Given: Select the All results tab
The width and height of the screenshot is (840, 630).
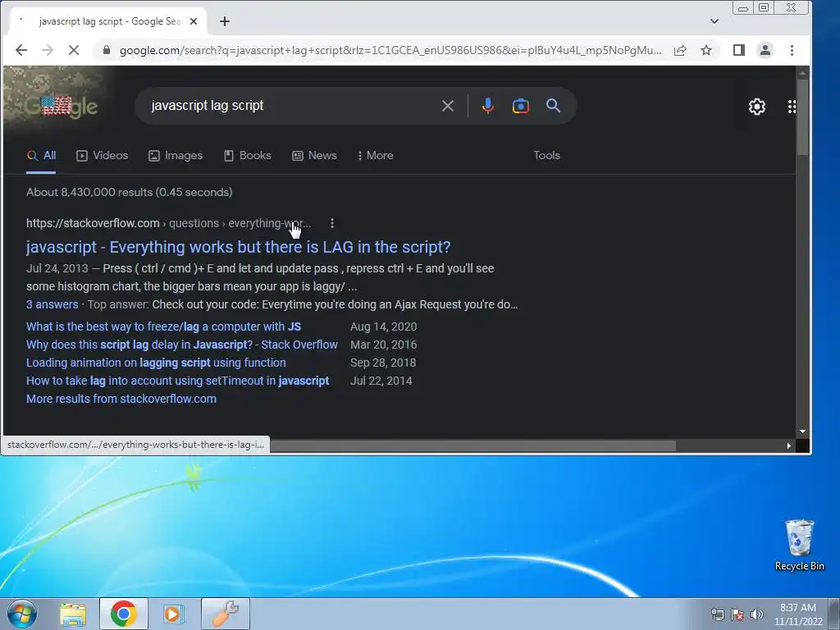Looking at the screenshot, I should [41, 155].
